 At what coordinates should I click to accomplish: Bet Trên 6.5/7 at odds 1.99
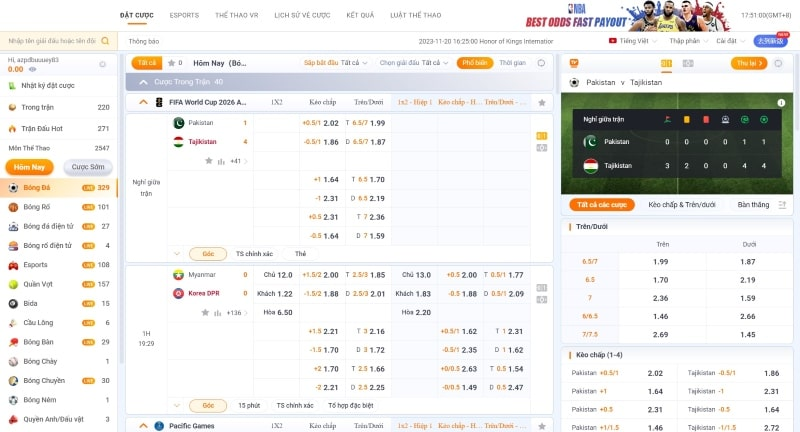(660, 262)
